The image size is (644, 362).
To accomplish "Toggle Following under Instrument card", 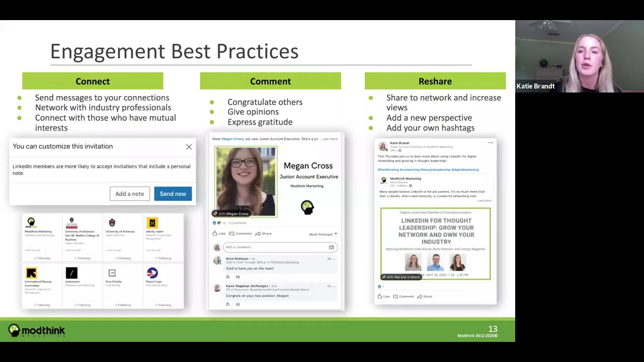I will 82,305.
